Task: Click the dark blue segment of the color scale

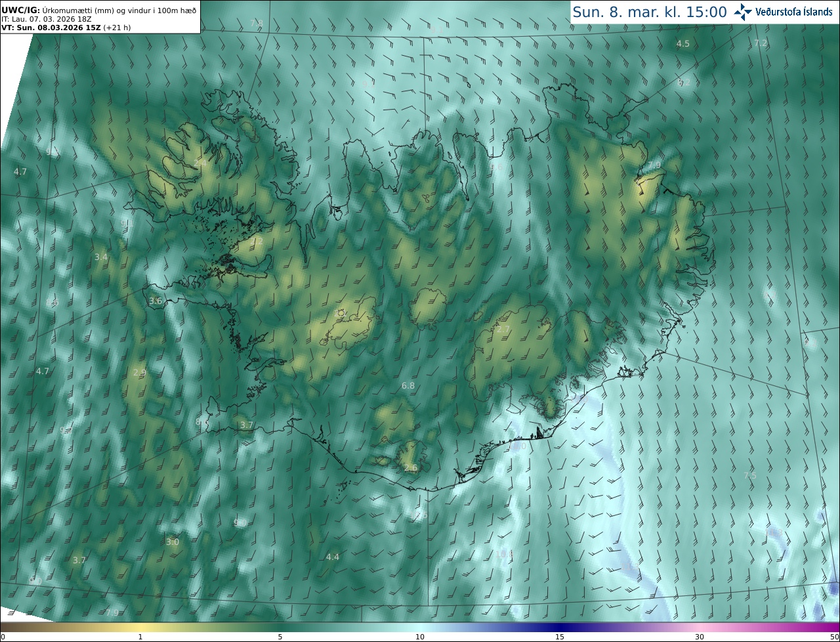Action: [560, 627]
